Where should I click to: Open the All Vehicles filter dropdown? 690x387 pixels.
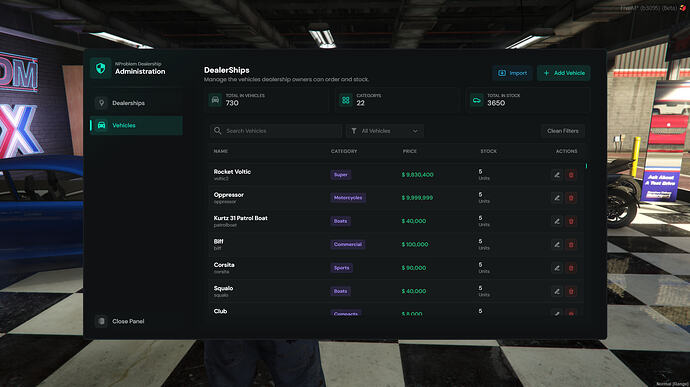click(385, 131)
